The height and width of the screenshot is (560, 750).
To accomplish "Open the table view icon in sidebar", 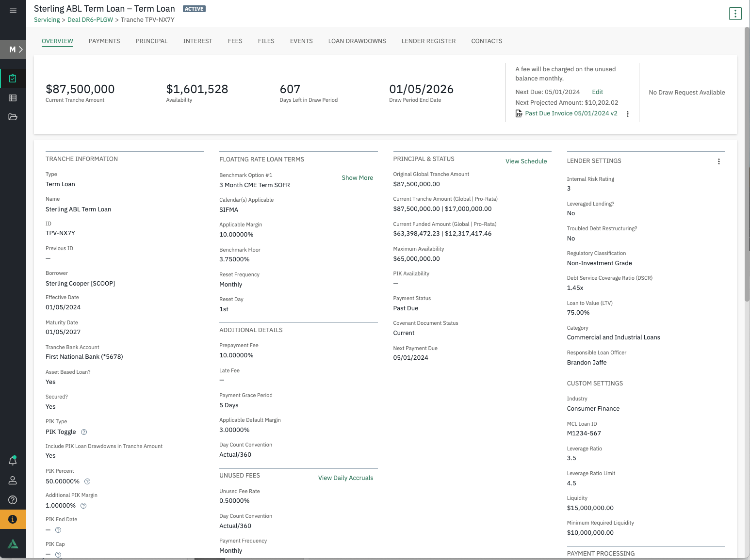I will [13, 97].
